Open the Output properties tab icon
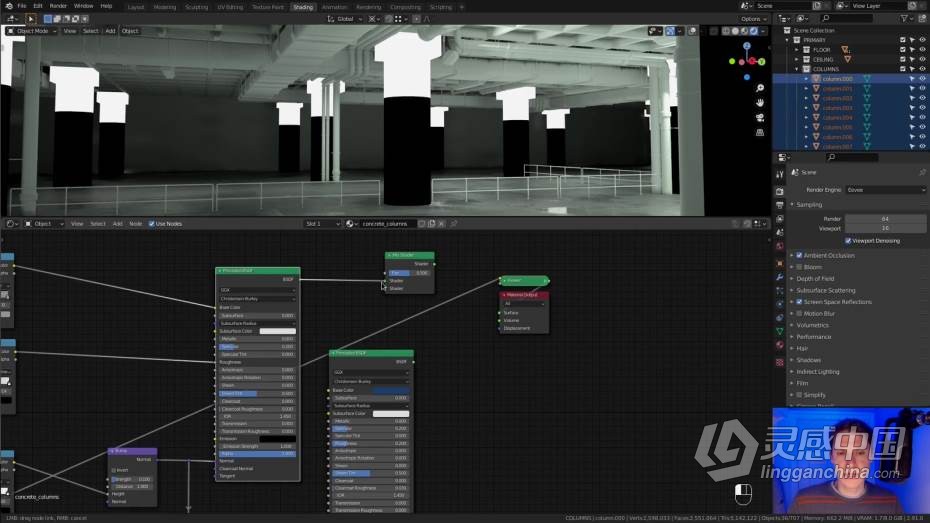Viewport: 930px width, 523px height. click(779, 205)
